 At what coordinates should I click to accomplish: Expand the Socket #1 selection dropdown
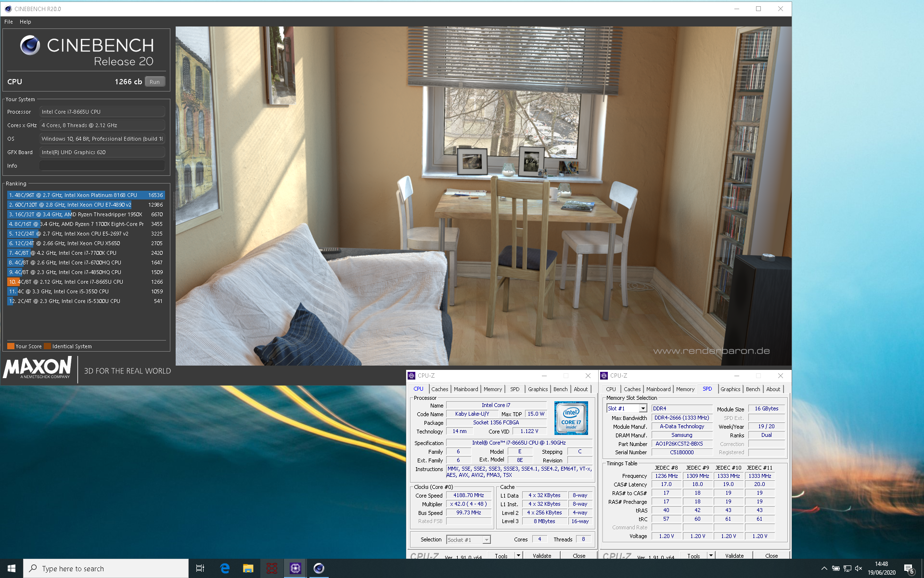point(487,540)
